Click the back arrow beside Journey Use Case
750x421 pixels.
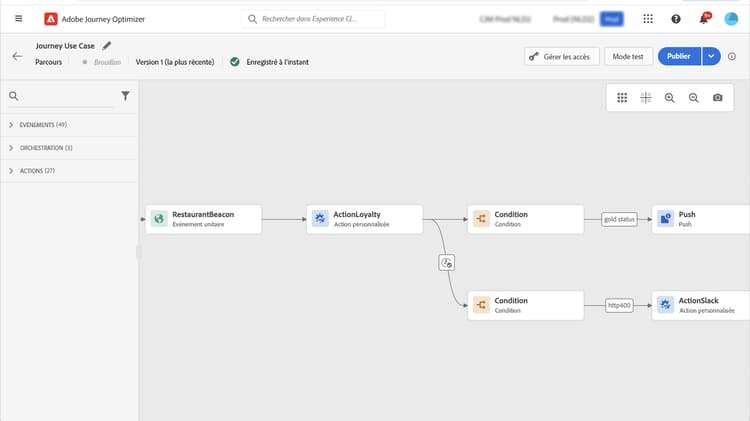[x=17, y=57]
